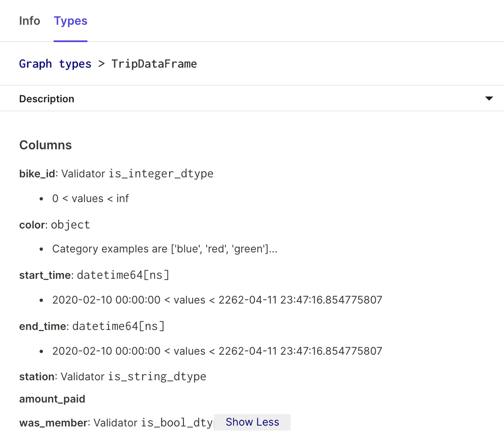Screen dimensions: 504x438
Task: Click the Columns heading
Action: pyautogui.click(x=45, y=145)
